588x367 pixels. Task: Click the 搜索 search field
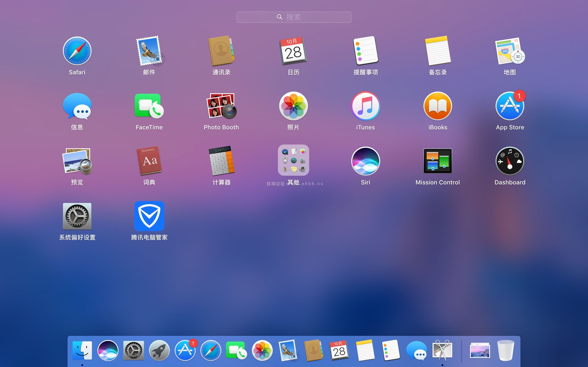pos(294,17)
